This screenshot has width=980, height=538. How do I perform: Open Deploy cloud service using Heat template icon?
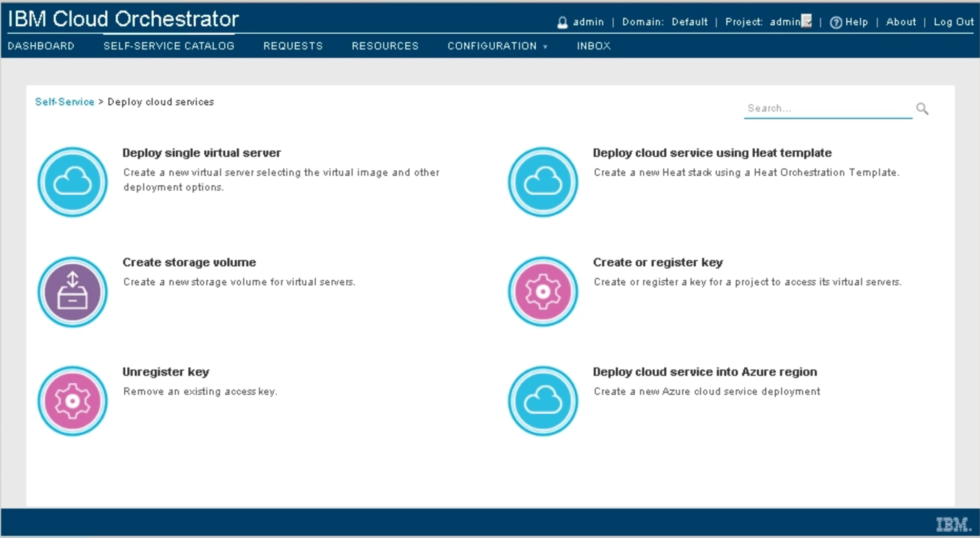[543, 182]
